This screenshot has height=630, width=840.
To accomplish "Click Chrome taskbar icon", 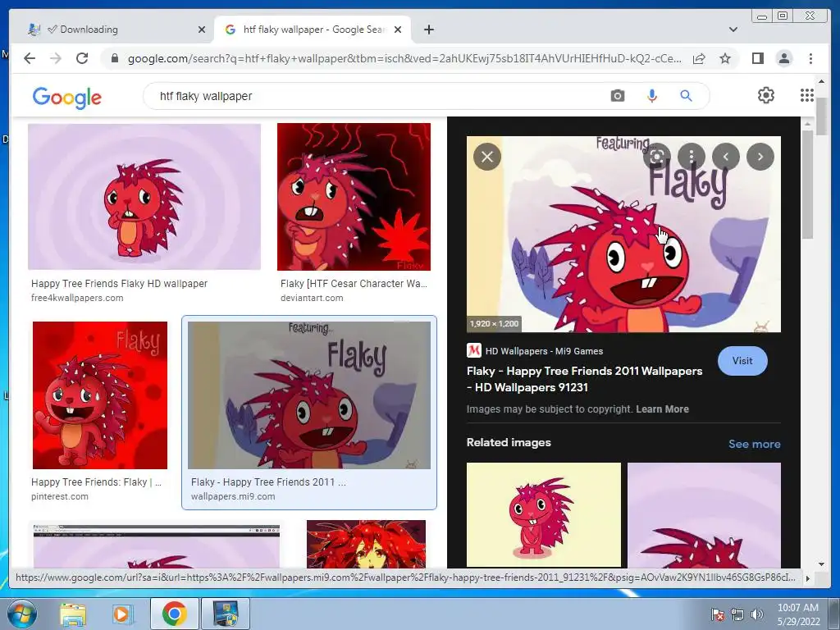I will [174, 614].
